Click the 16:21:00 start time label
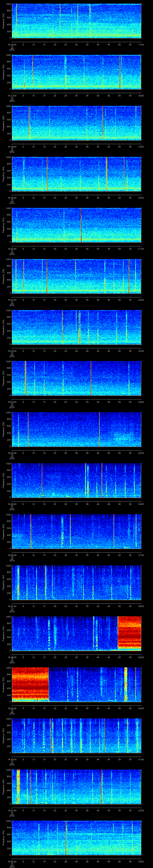The width and height of the screenshot is (153, 868). pos(12,300)
